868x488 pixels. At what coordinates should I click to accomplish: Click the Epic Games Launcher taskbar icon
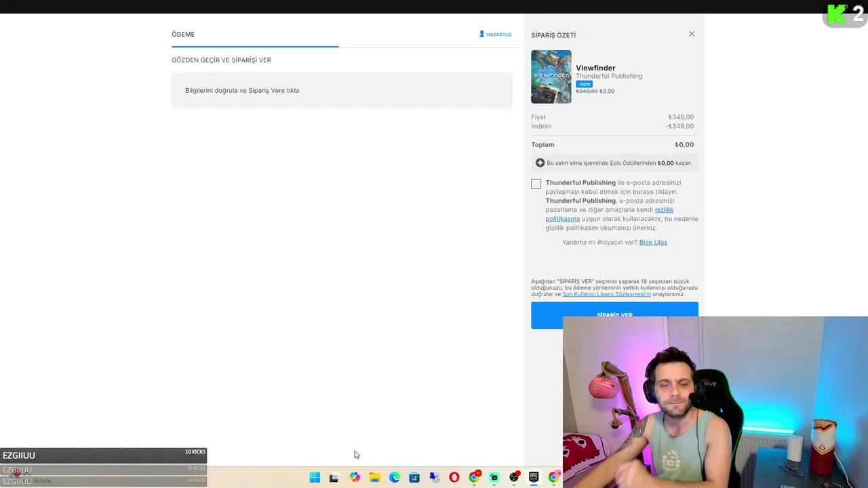[x=534, y=477]
